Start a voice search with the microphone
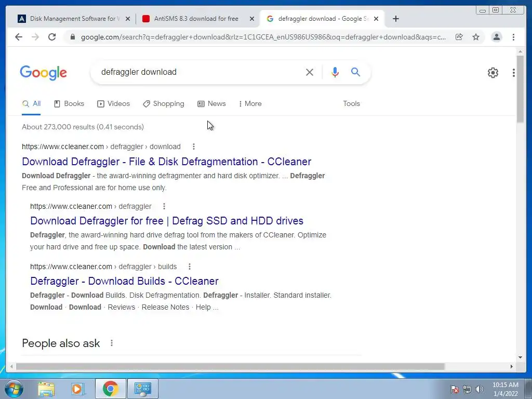532x399 pixels. click(x=335, y=72)
